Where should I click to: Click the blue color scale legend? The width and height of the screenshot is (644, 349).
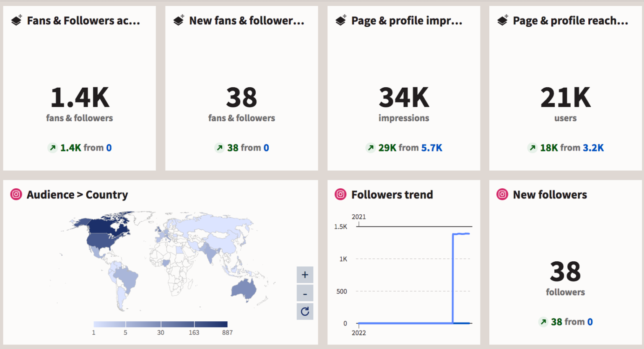pyautogui.click(x=160, y=324)
